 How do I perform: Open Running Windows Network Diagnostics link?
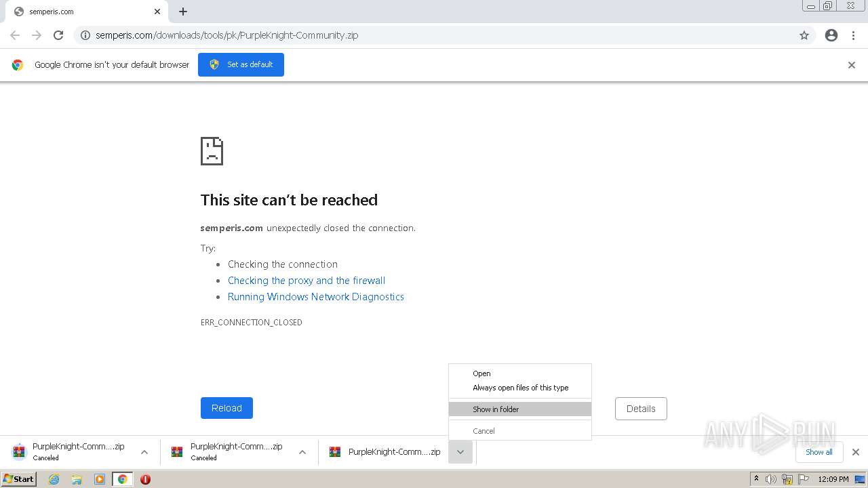click(316, 297)
